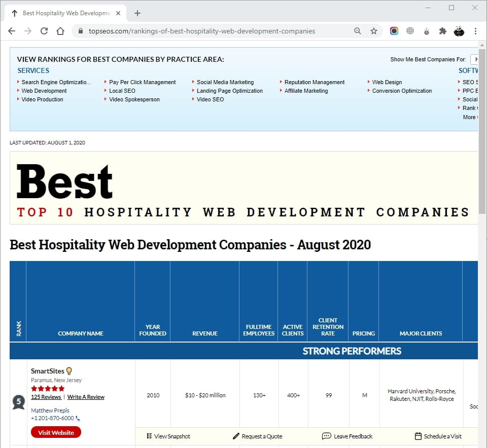Click the SmartSites five-star rating
487x448 pixels.
tap(48, 388)
